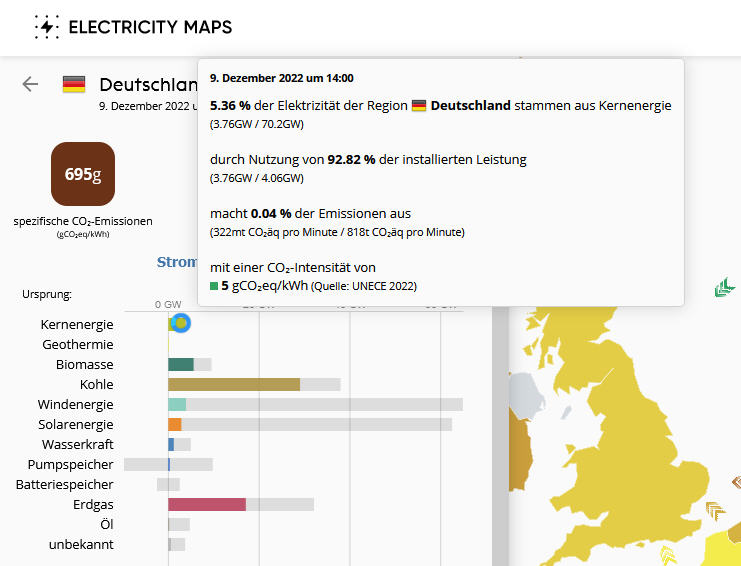
Task: Click the Windenergie label
Action: (x=76, y=404)
